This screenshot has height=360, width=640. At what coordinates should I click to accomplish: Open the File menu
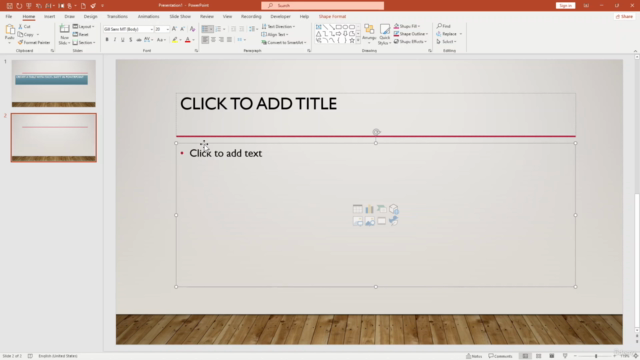pyautogui.click(x=9, y=16)
